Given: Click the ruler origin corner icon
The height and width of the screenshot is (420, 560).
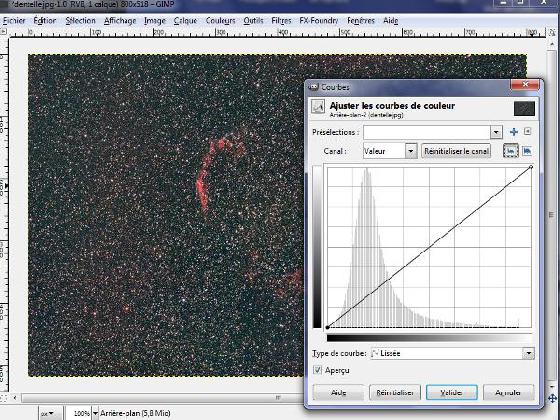Looking at the screenshot, I should (x=3, y=31).
